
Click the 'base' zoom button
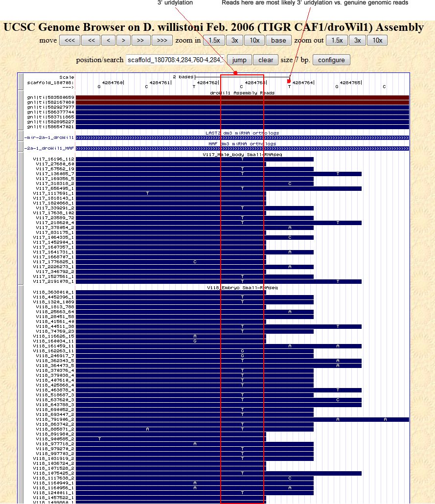[278, 40]
